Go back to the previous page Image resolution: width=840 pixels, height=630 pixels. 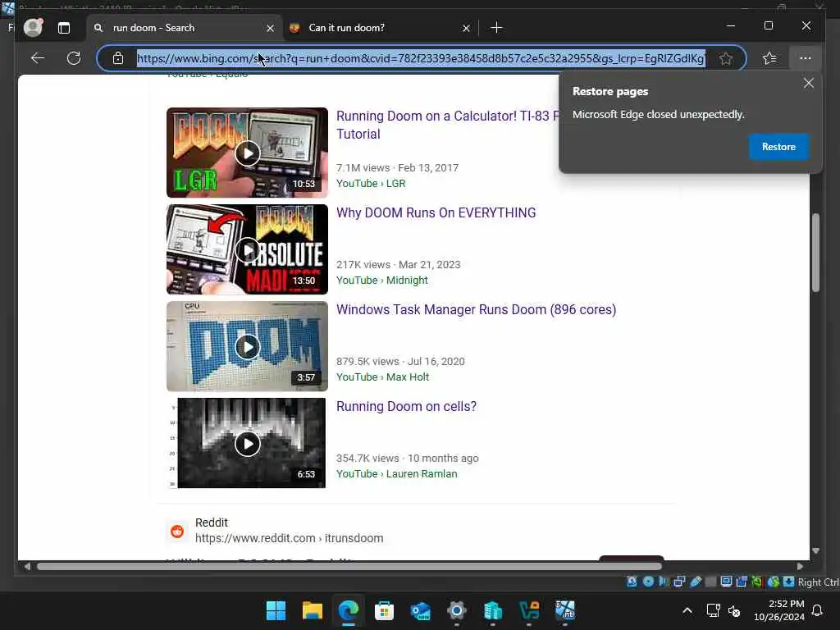(38, 58)
